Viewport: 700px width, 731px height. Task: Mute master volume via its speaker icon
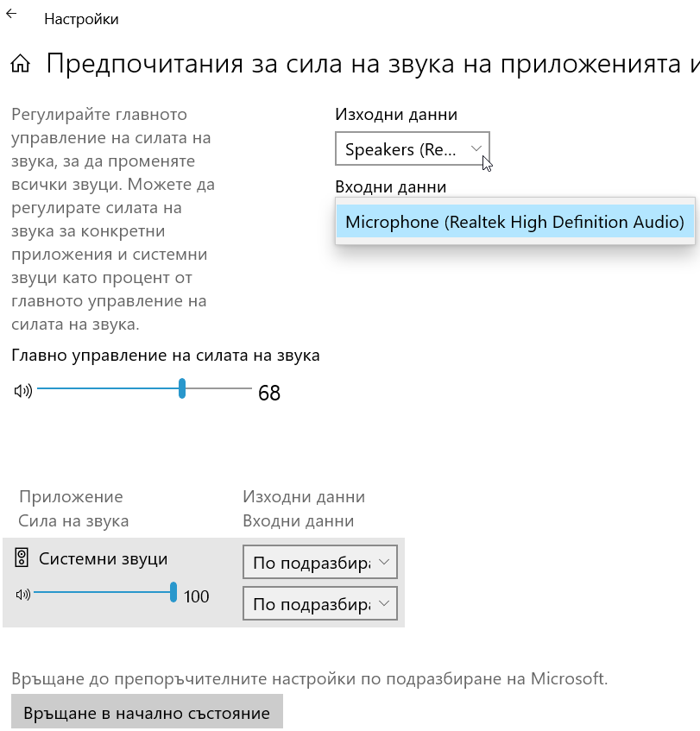click(x=23, y=391)
